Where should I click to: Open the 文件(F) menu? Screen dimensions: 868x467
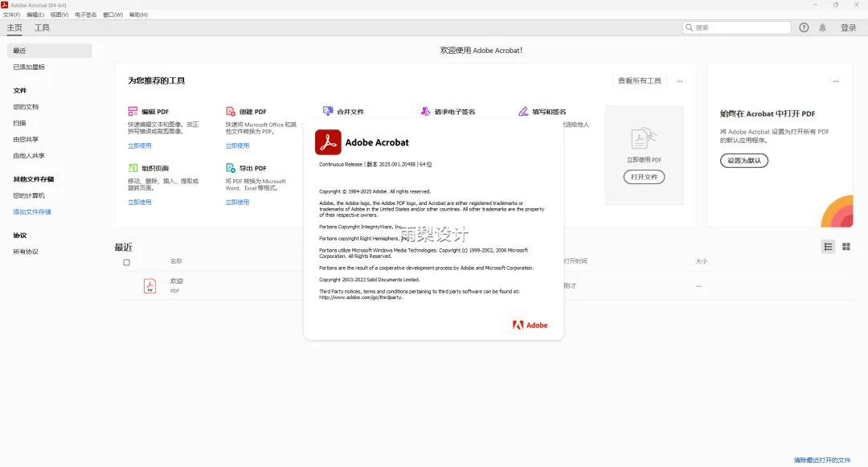click(11, 15)
